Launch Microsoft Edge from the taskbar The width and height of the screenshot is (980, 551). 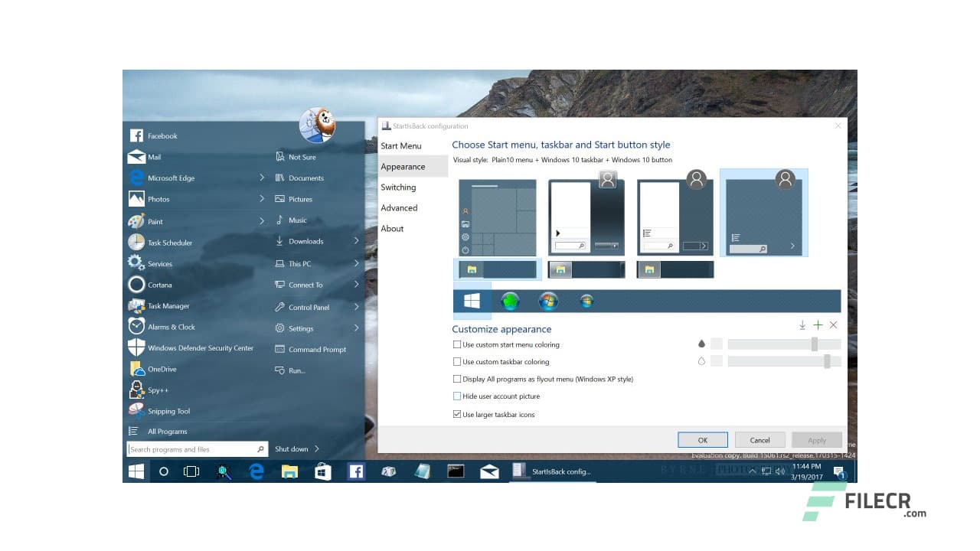(x=256, y=471)
